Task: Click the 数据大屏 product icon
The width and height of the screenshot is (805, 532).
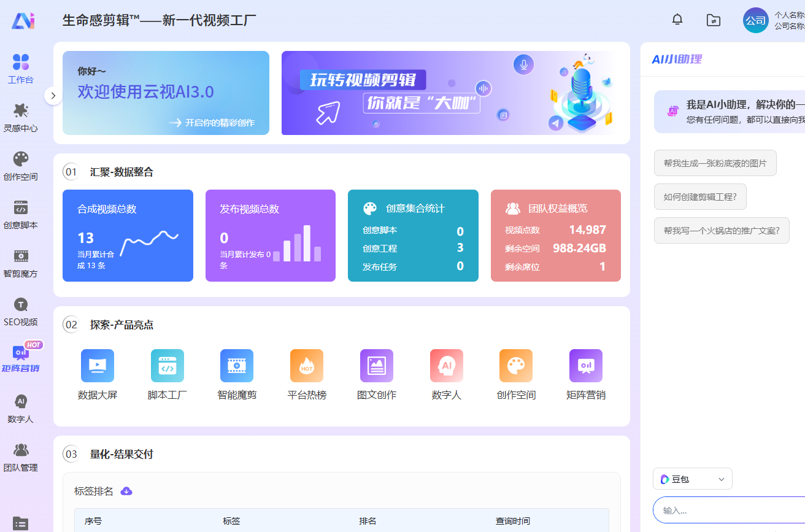Action: (x=97, y=365)
